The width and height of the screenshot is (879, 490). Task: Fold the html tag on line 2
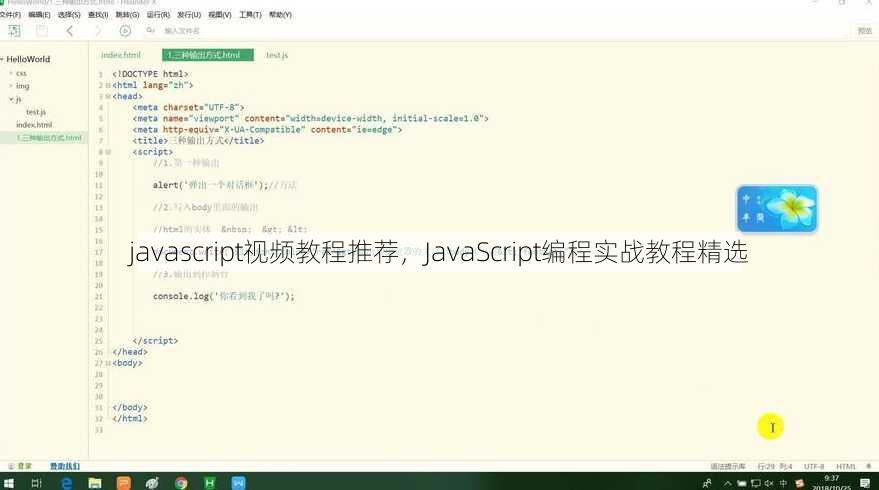tap(108, 85)
